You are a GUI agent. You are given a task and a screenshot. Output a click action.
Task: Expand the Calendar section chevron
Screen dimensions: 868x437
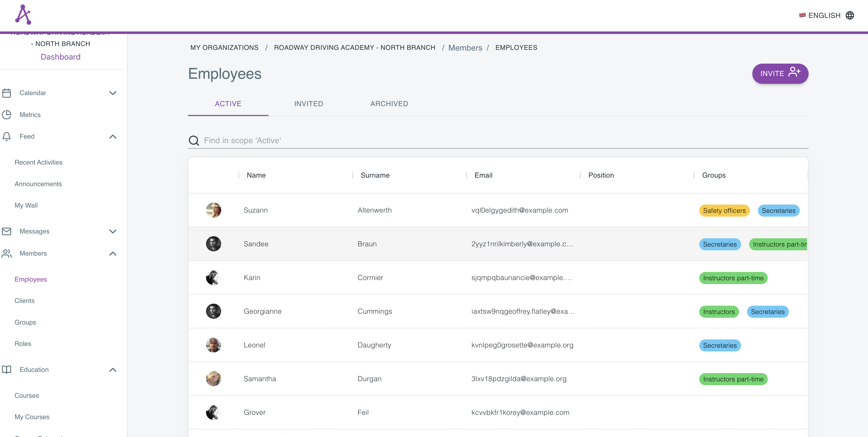coord(113,93)
